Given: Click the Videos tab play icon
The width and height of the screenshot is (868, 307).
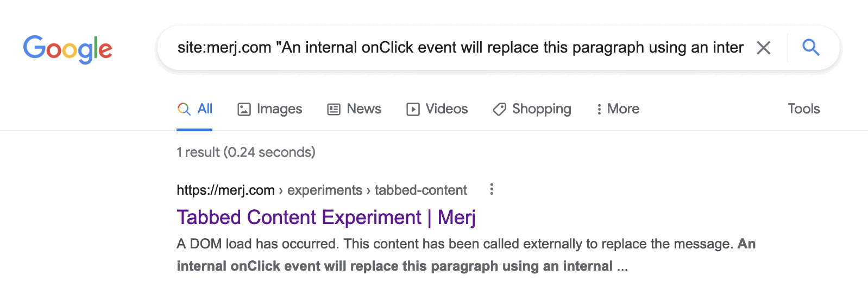Looking at the screenshot, I should pyautogui.click(x=413, y=110).
